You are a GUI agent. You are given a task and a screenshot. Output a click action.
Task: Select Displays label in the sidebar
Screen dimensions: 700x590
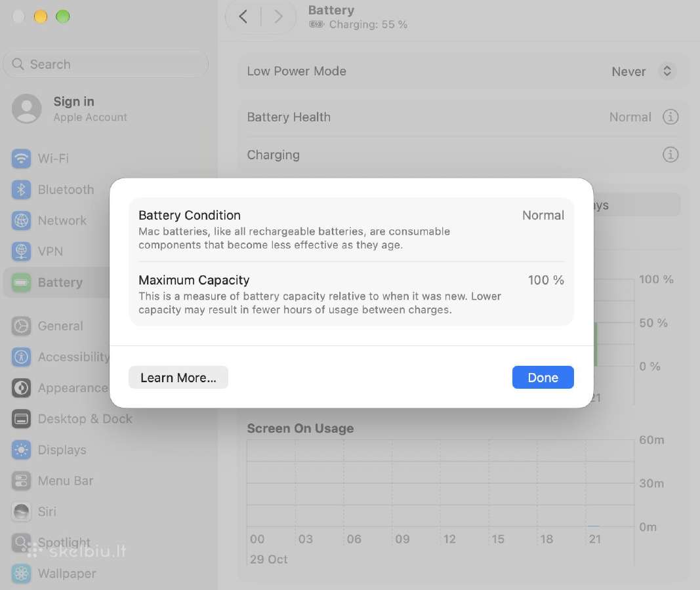tap(62, 450)
